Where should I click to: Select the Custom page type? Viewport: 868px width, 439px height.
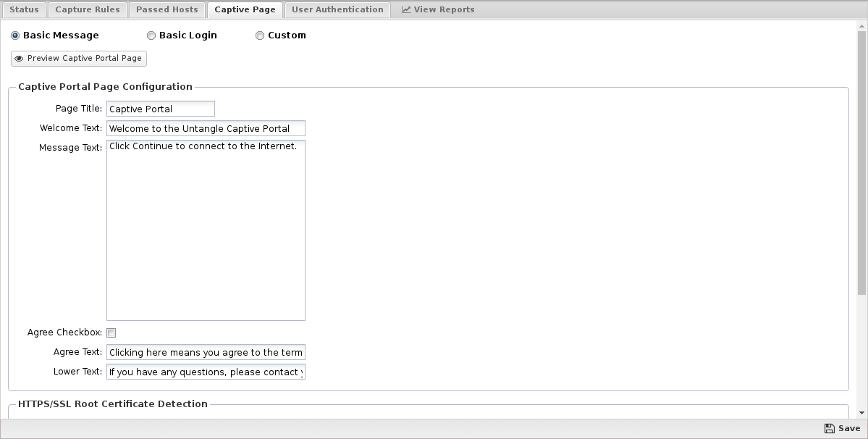(x=260, y=35)
